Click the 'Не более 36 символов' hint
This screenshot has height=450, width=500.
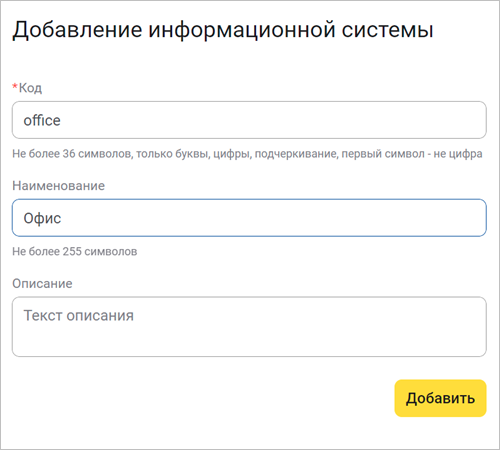[72, 154]
